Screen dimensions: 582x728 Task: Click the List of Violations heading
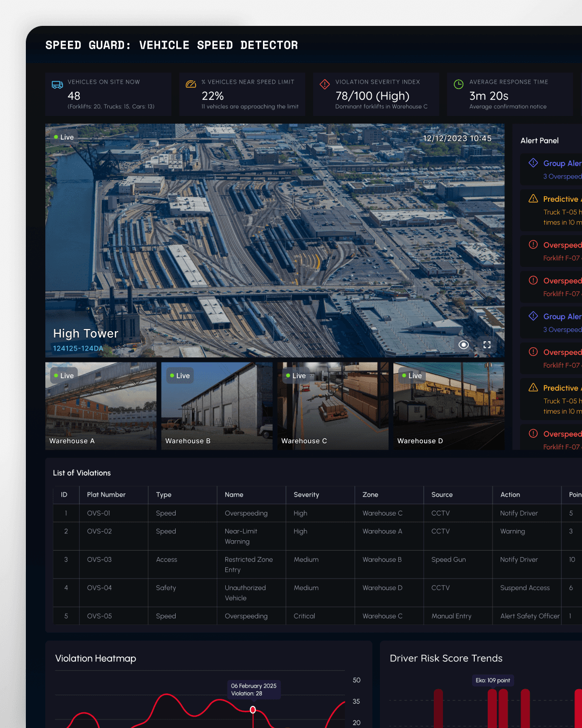tap(82, 473)
